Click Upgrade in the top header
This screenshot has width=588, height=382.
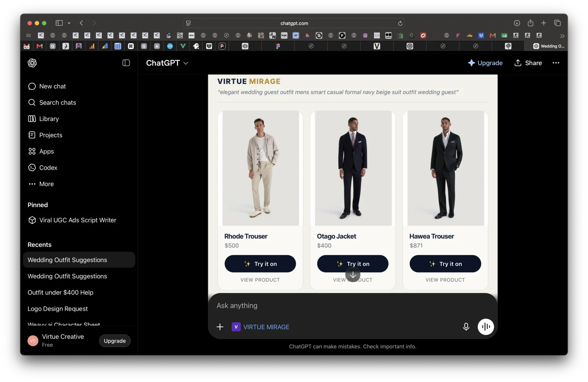485,63
